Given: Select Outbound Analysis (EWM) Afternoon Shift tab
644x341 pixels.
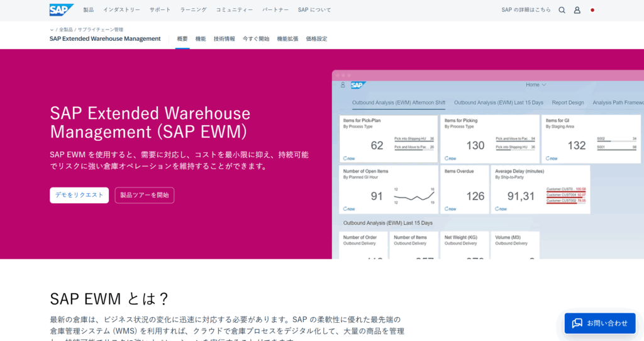Looking at the screenshot, I should pos(398,103).
